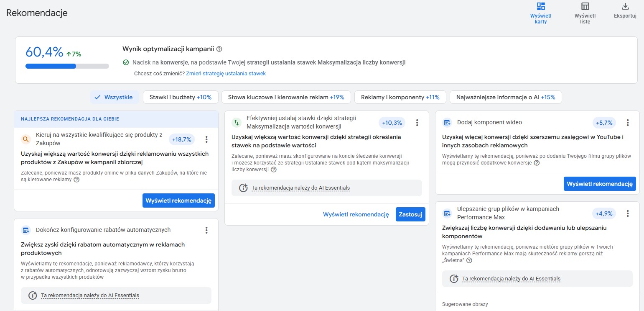Open help icon next to Wynik optymalizacji kampanii
This screenshot has width=644, height=311.
pyautogui.click(x=219, y=49)
